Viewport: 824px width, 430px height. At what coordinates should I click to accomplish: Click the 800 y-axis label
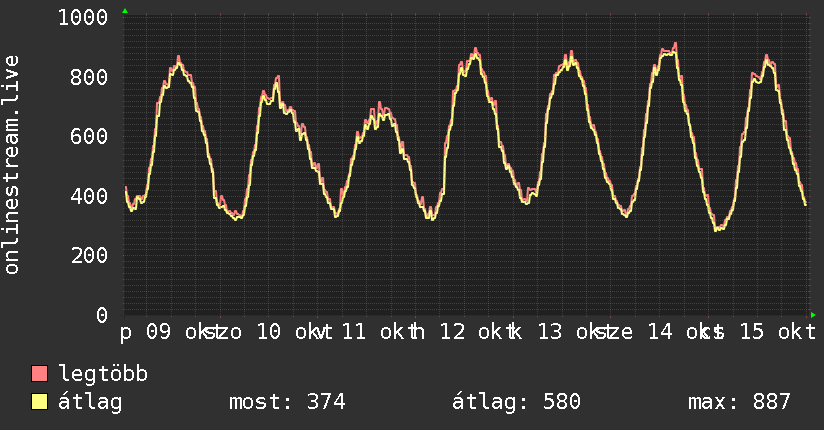(x=89, y=77)
